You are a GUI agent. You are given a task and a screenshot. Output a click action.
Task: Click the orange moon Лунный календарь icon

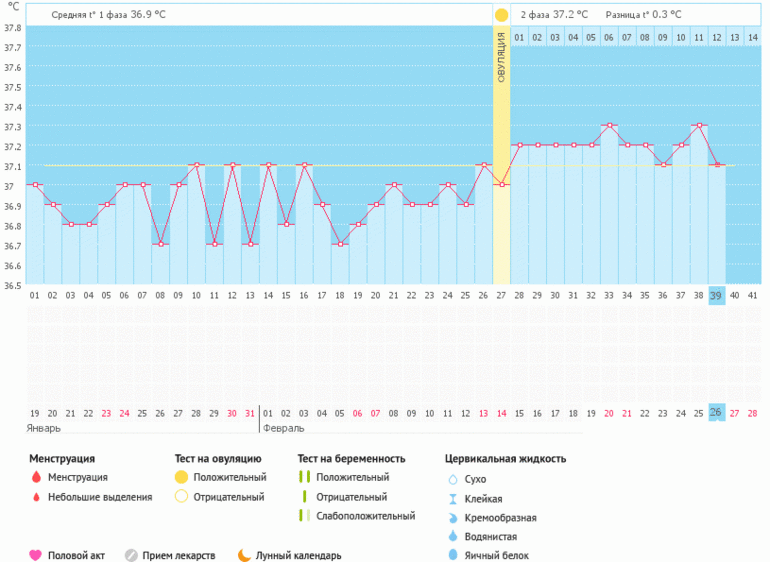[x=244, y=555]
